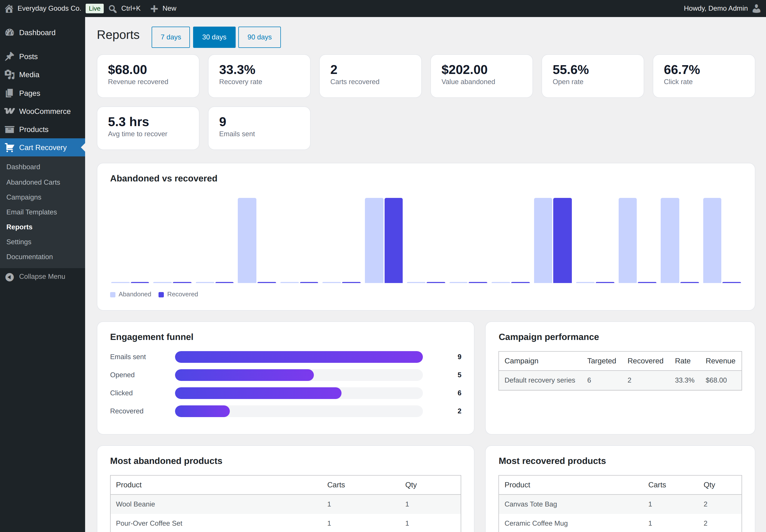
Task: Click the Dashboard gauge icon in sidebar
Action: pos(10,32)
